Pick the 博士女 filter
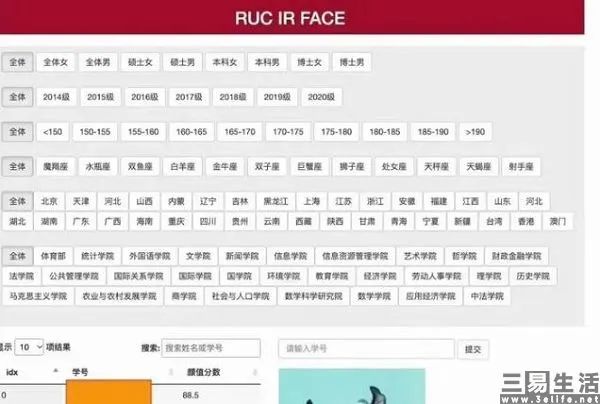600x404 pixels. click(x=310, y=62)
